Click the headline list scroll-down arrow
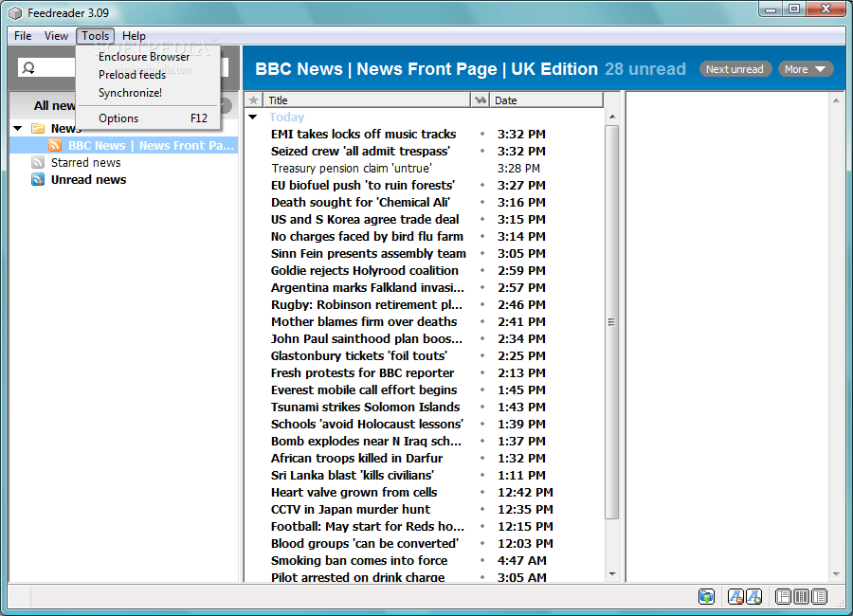 pos(612,574)
